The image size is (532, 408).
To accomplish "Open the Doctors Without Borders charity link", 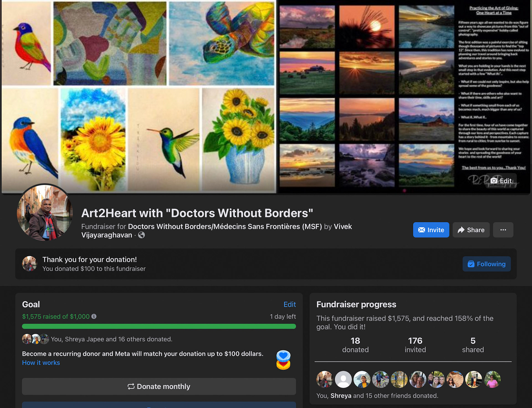I will [225, 227].
